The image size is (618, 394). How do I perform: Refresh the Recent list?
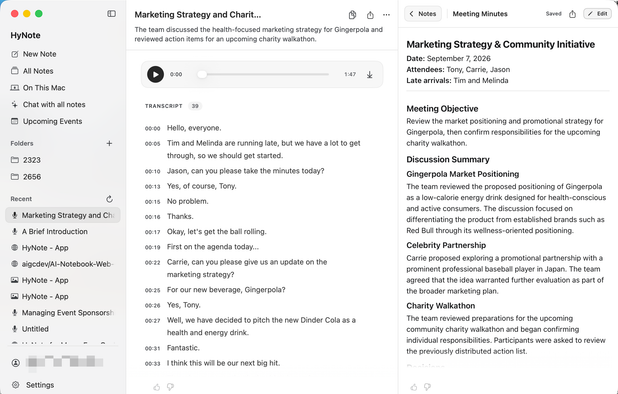[110, 199]
